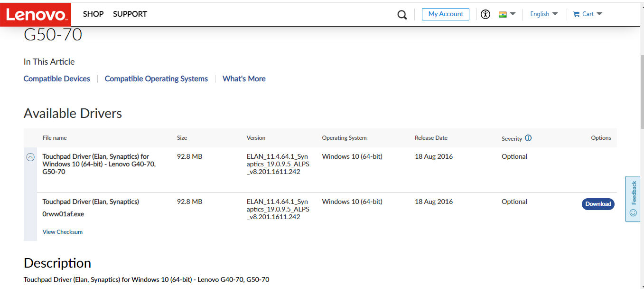
Task: Click the Available Drivers heading
Action: (73, 114)
